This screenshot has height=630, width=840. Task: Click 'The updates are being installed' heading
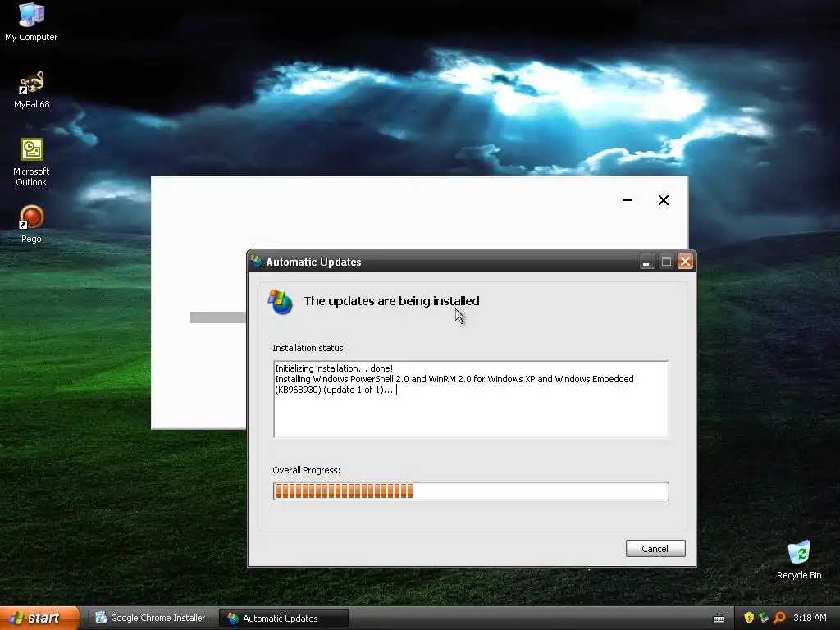tap(391, 301)
